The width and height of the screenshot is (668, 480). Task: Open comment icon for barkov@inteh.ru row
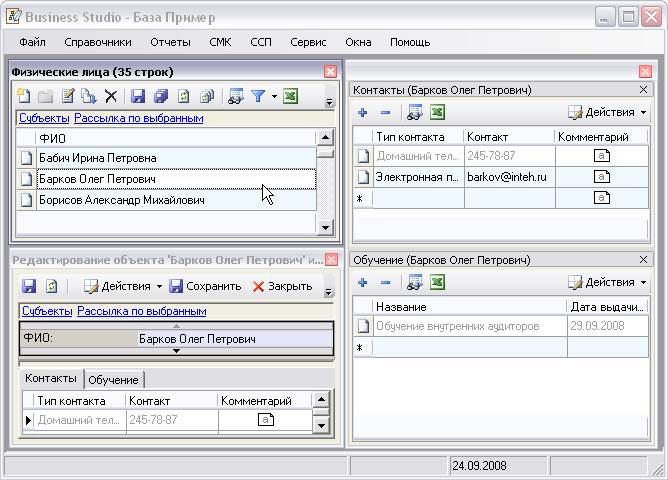coord(602,176)
